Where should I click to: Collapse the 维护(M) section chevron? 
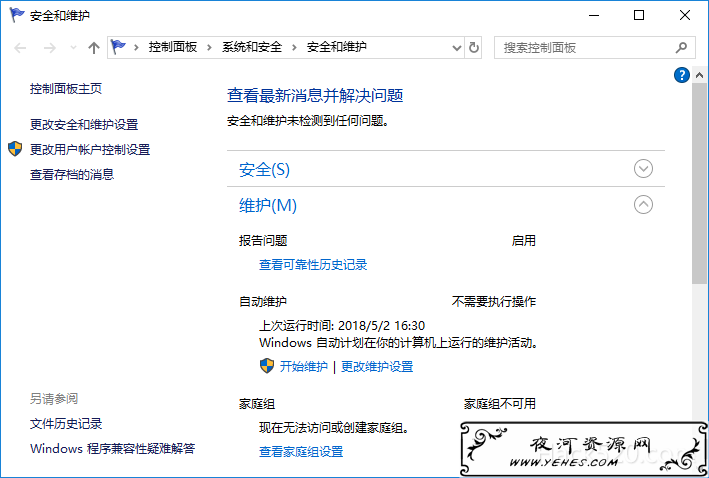coord(643,205)
